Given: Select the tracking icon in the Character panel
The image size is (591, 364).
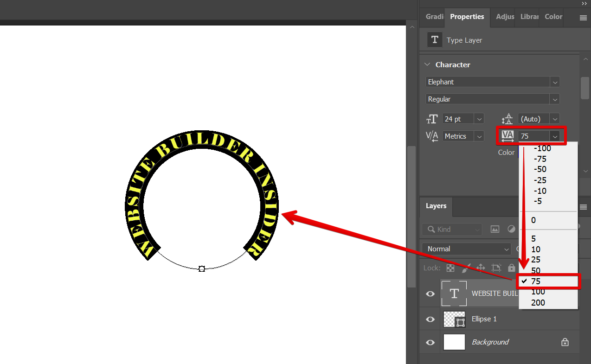Looking at the screenshot, I should click(x=507, y=136).
